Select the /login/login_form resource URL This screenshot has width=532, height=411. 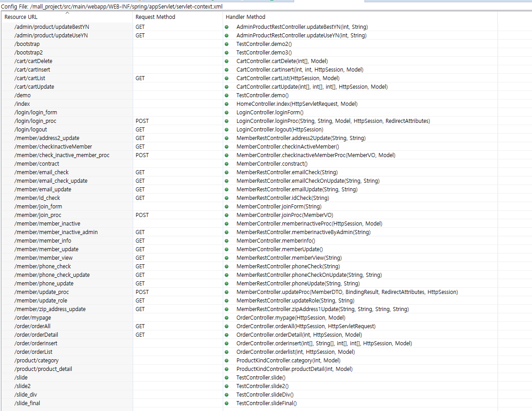pyautogui.click(x=36, y=112)
